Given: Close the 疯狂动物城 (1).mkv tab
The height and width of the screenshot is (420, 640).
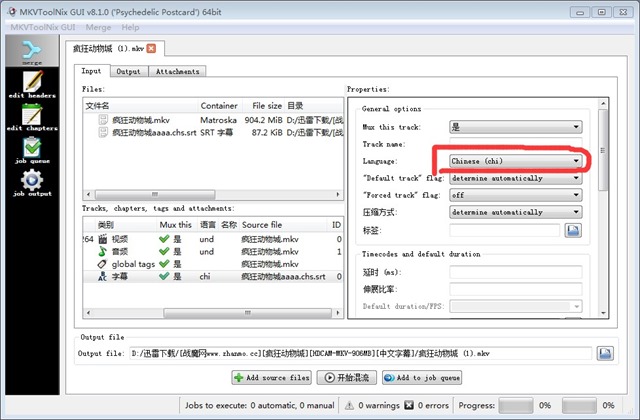Looking at the screenshot, I should click(151, 48).
